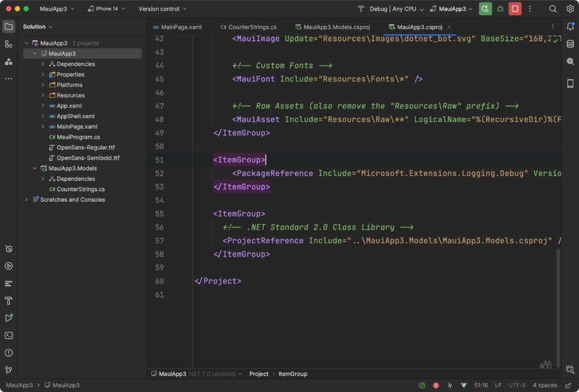Toggle the file write lock icon in status bar
The image size is (579, 392).
pyautogui.click(x=569, y=385)
